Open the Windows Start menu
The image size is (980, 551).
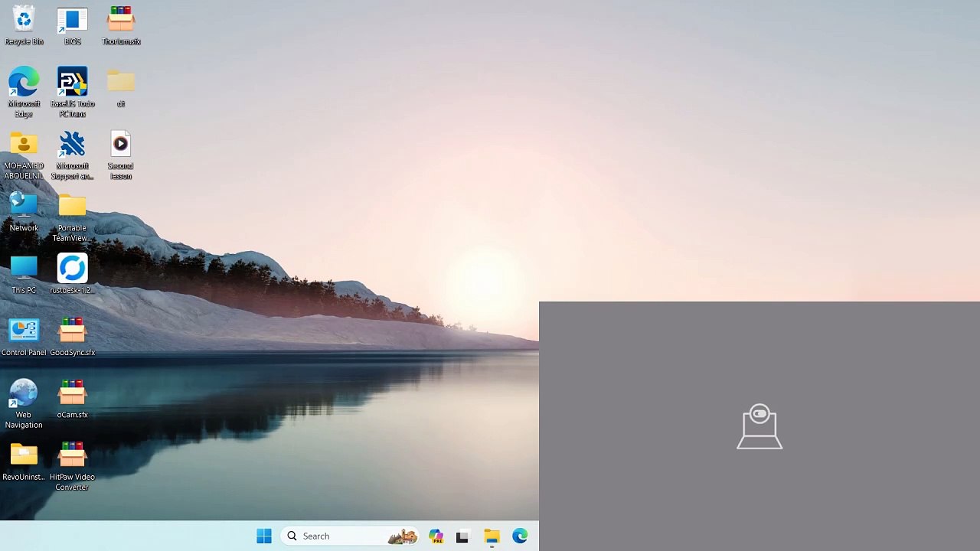coord(264,536)
